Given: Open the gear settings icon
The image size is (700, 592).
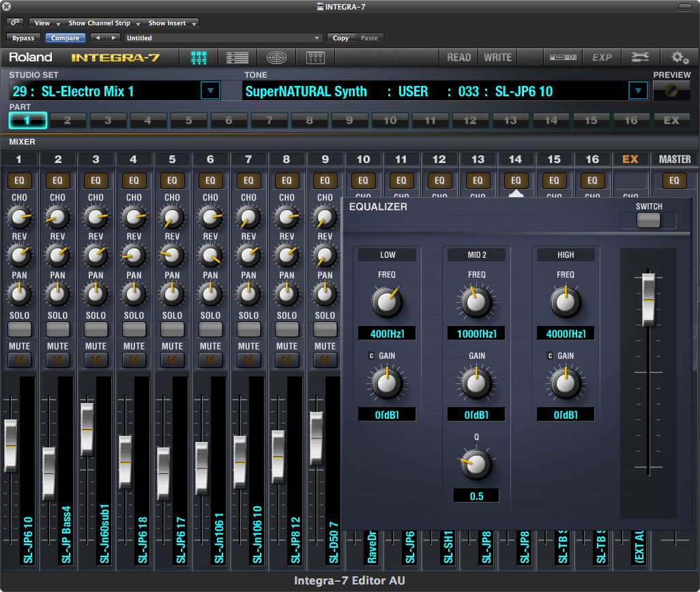Looking at the screenshot, I should (x=679, y=57).
